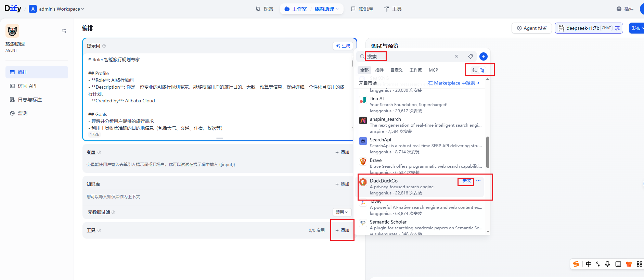Click the 工具 添加 button
Image resolution: width=644 pixels, height=280 pixels.
pyautogui.click(x=342, y=230)
